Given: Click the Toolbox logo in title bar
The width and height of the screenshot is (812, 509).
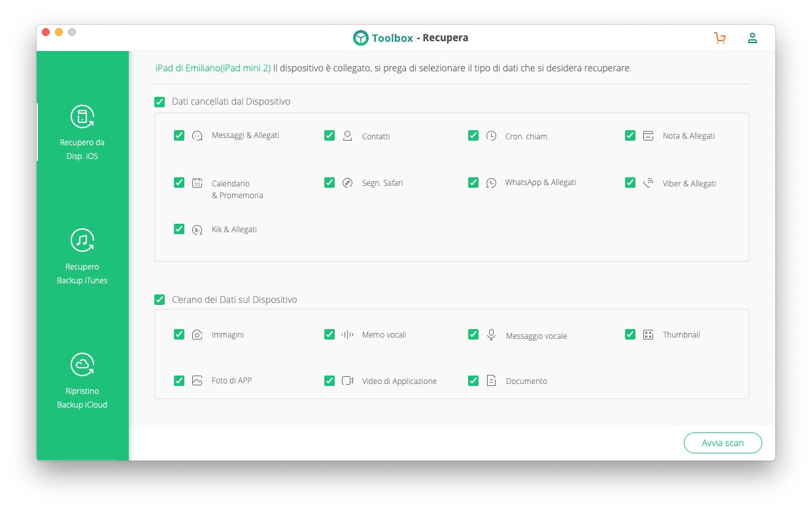Looking at the screenshot, I should click(x=361, y=38).
